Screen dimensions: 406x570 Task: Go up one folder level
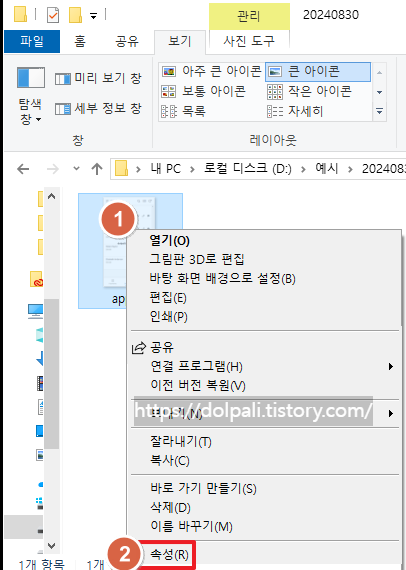coord(97,169)
